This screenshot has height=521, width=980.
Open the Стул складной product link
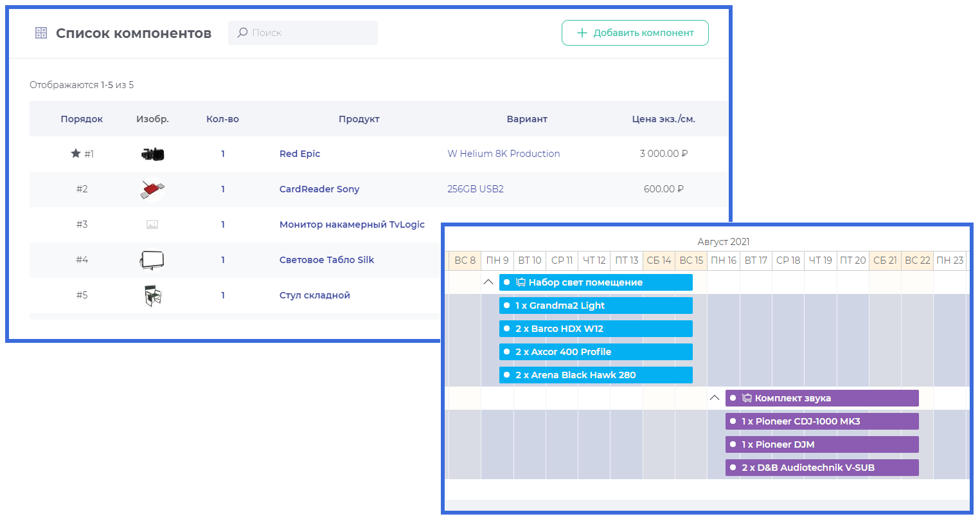coord(315,295)
